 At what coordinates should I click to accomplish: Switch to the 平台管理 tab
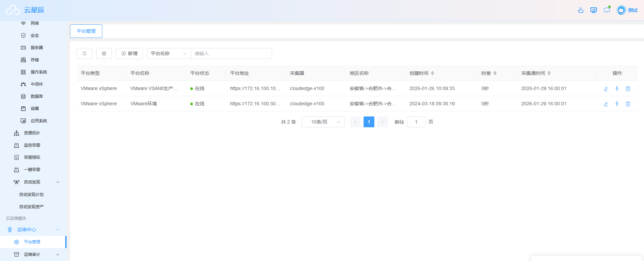tap(86, 31)
